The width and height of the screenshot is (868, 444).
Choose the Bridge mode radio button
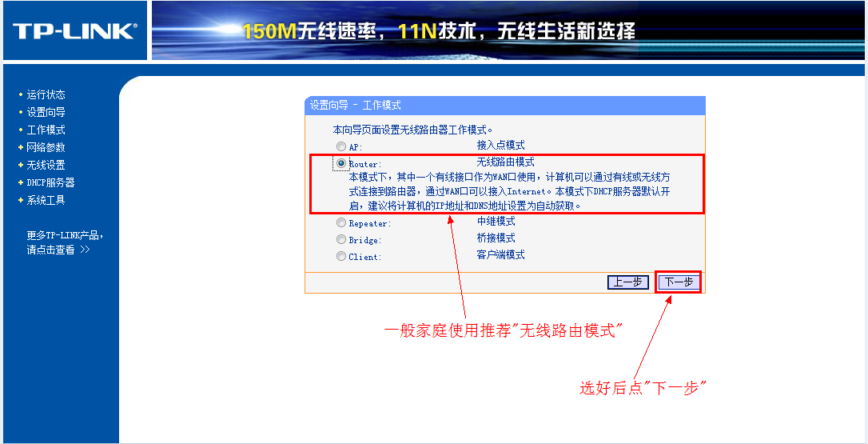(x=341, y=239)
